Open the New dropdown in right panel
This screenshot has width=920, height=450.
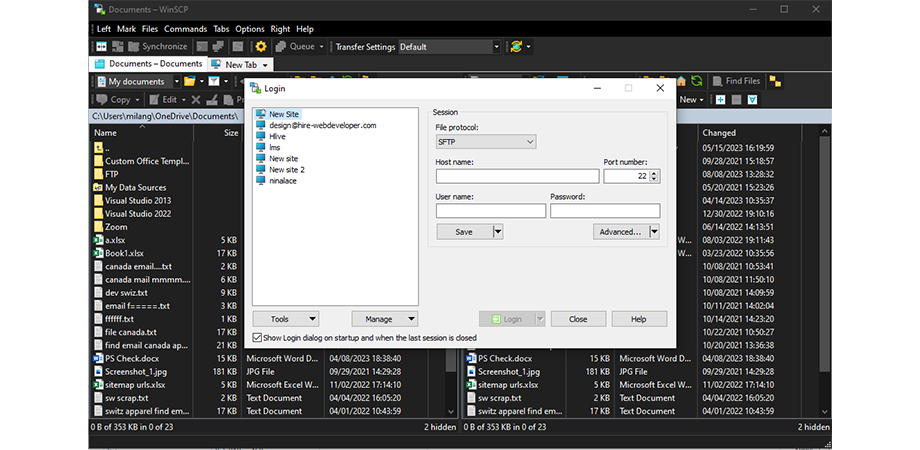[x=692, y=100]
